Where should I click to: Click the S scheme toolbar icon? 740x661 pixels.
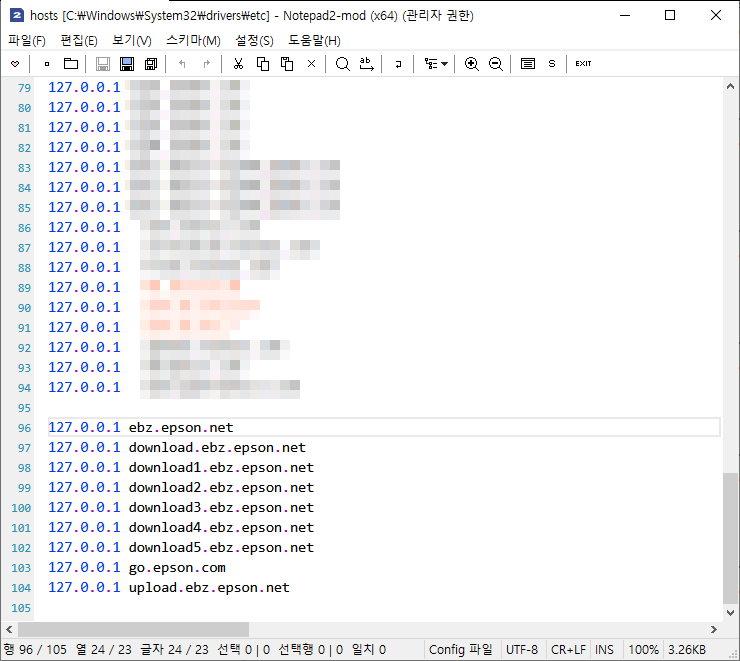552,64
